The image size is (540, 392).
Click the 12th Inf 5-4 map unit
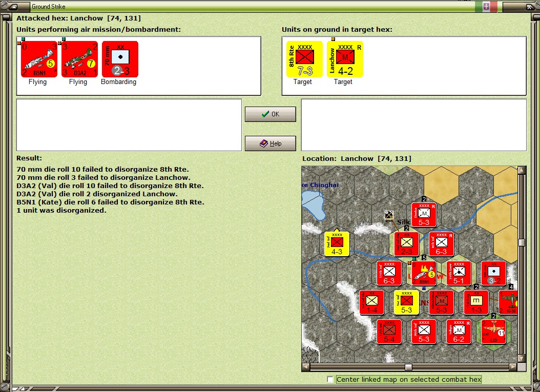(x=389, y=332)
